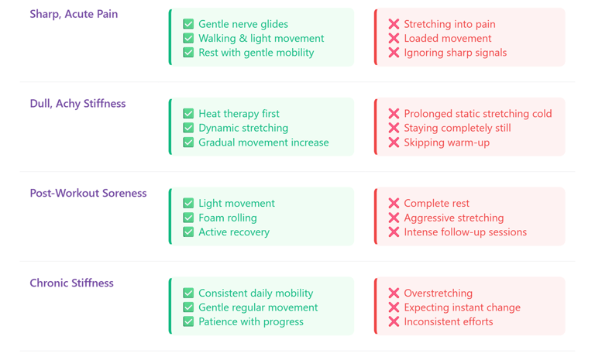Click the Sharp, Acute Pain heading
595x364 pixels.
pos(74,14)
